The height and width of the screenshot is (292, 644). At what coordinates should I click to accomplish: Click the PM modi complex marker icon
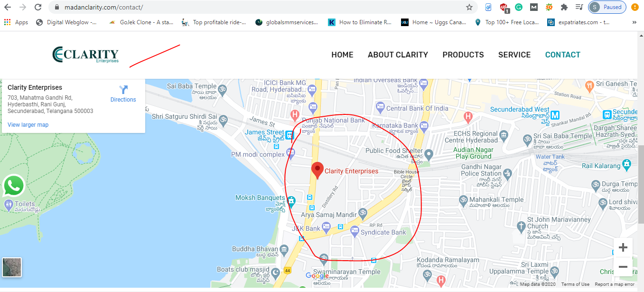click(x=290, y=152)
